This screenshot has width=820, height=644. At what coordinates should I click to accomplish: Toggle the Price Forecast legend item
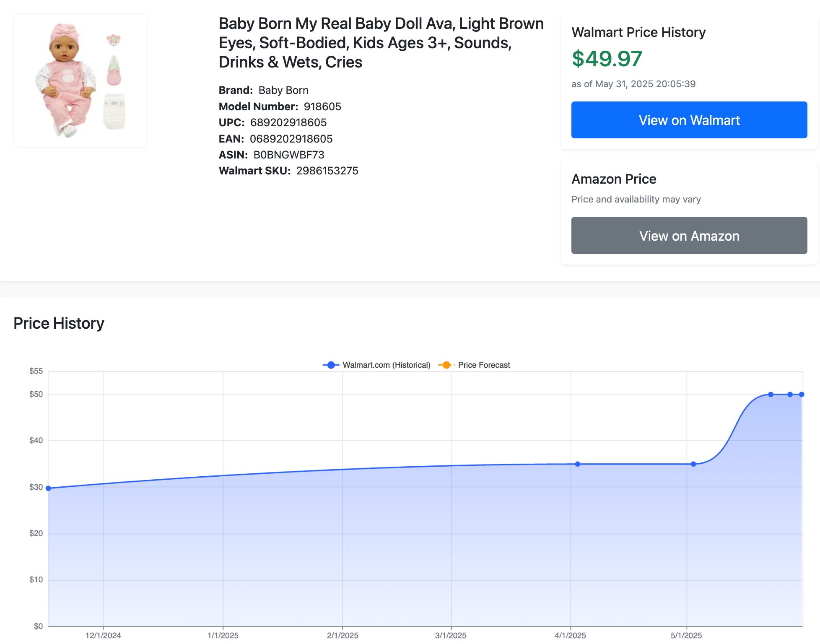click(x=474, y=365)
